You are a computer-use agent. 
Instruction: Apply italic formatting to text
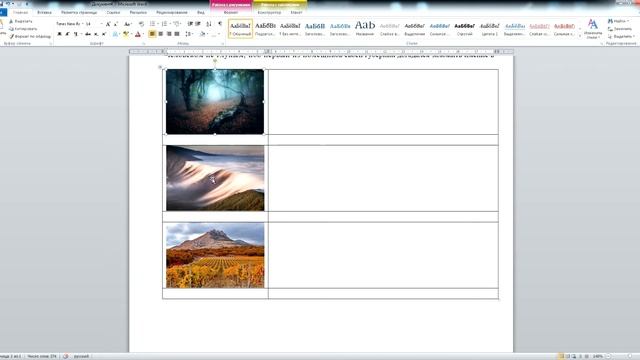pos(67,34)
